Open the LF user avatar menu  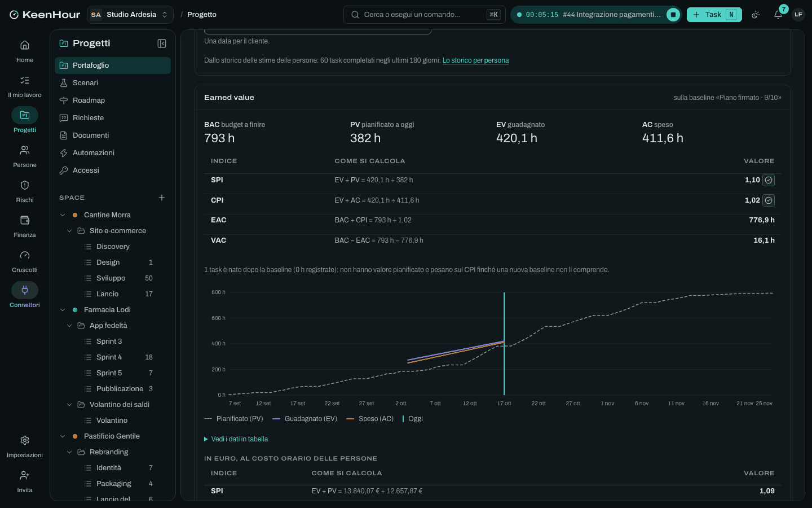pyautogui.click(x=798, y=15)
